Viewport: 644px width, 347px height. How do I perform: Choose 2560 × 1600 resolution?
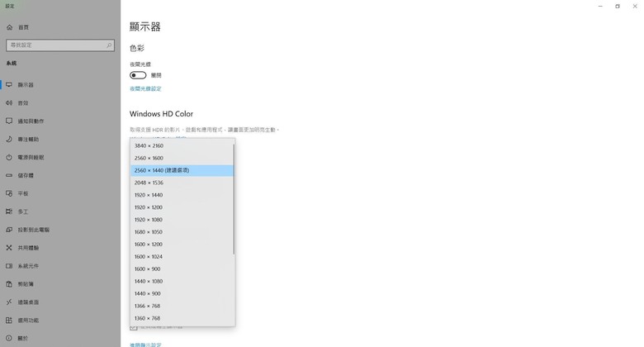pyautogui.click(x=182, y=158)
